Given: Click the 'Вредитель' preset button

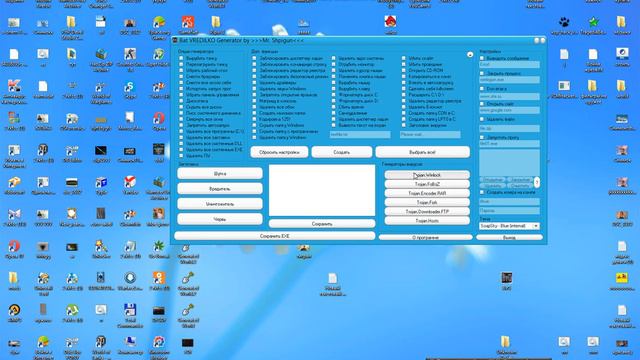Looking at the screenshot, I should click(x=220, y=189).
